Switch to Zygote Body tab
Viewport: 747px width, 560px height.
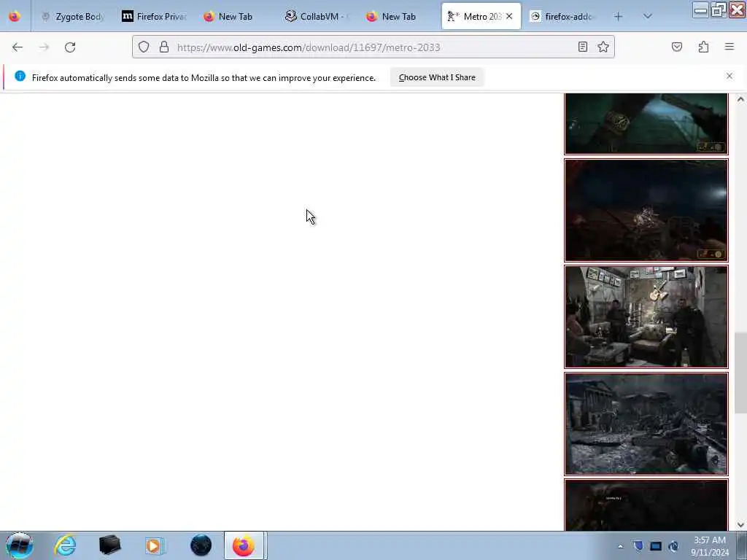pyautogui.click(x=73, y=16)
